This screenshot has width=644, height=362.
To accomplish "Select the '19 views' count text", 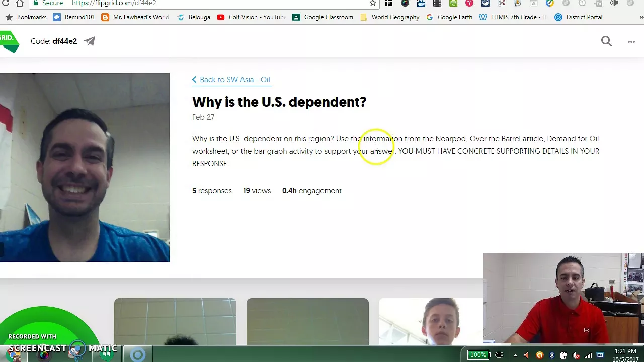I will [257, 191].
